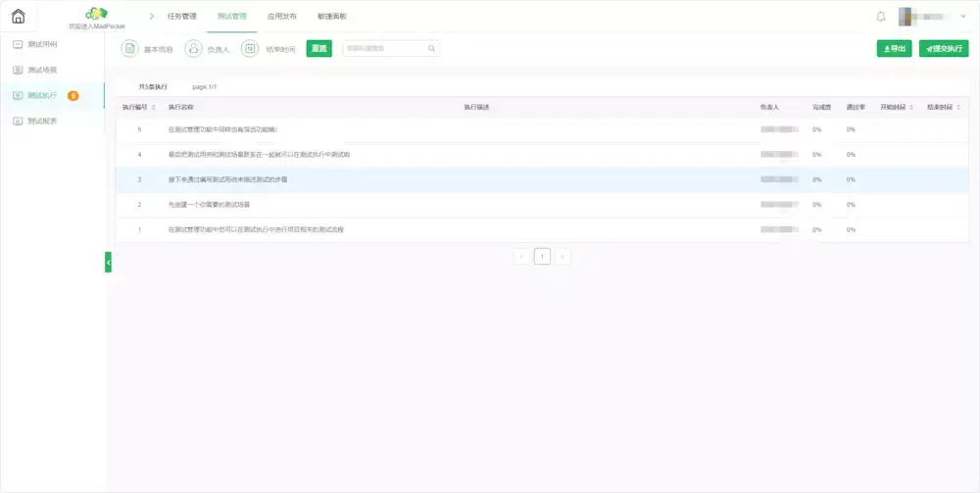Viewport: 980px width, 493px height.
Task: Switch to the 敏捷面板 tab
Action: pyautogui.click(x=332, y=17)
